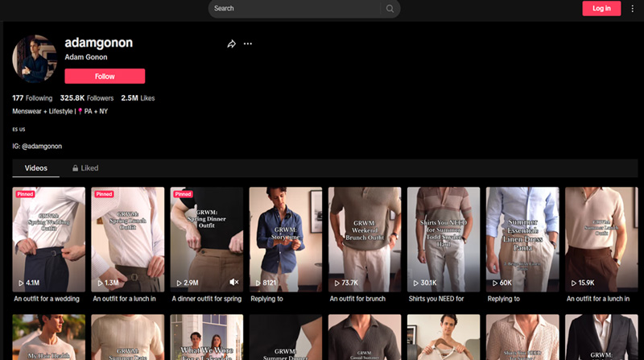Click the muted speaker icon on dinner video

tap(234, 283)
